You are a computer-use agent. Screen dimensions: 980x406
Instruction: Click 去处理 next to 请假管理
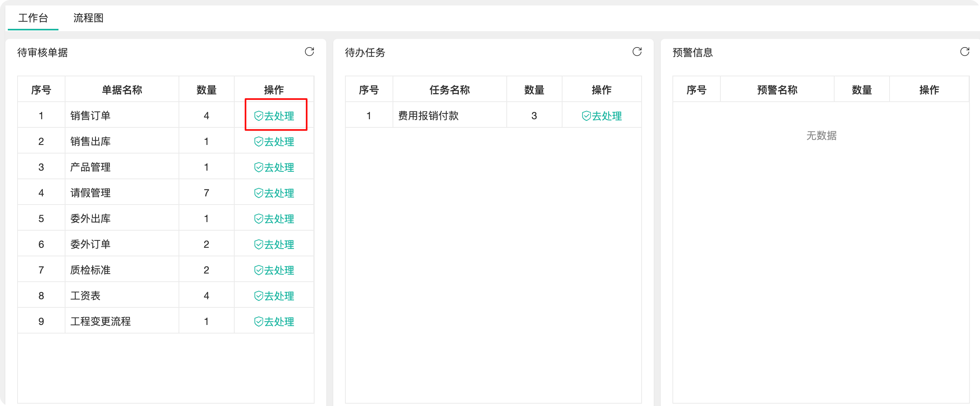click(274, 193)
